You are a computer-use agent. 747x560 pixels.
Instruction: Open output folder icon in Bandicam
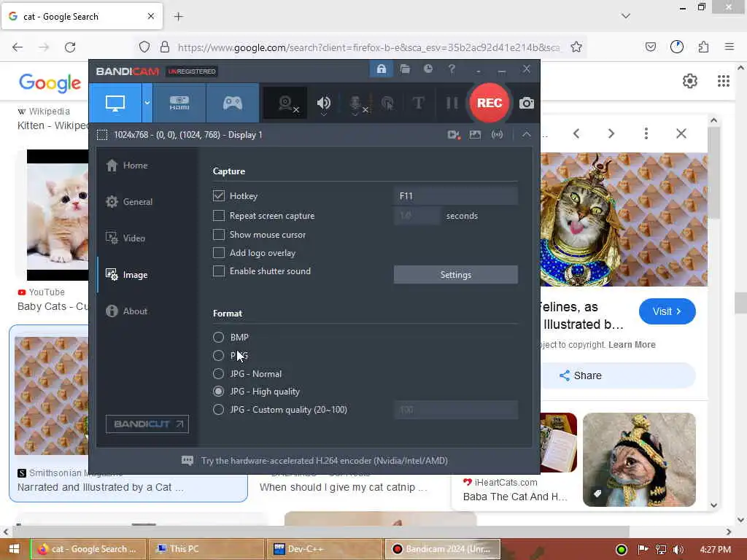[x=405, y=69]
